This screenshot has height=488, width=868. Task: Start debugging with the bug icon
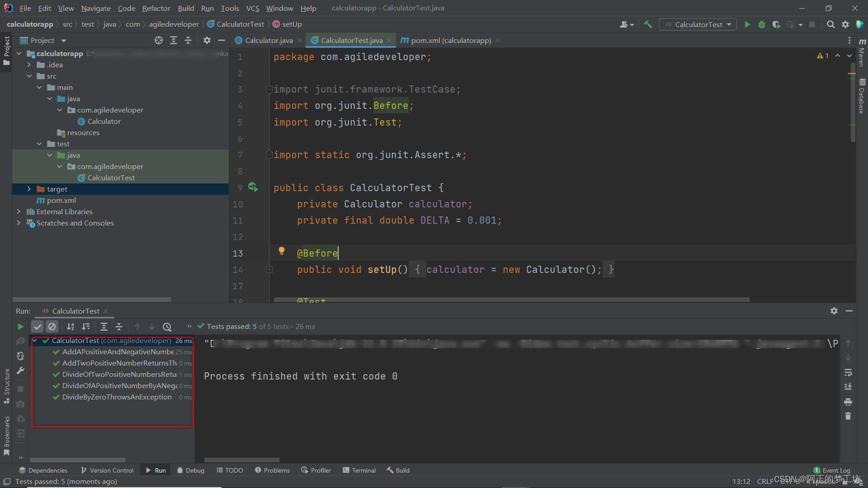762,24
